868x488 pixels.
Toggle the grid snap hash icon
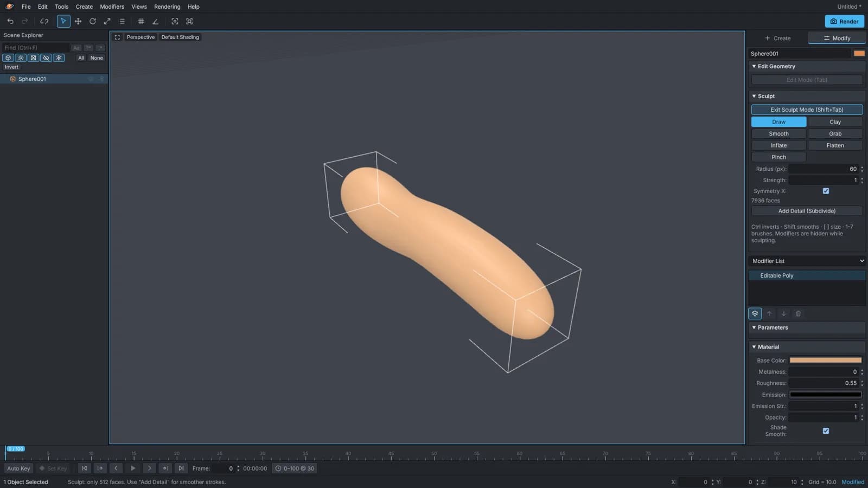coord(141,21)
